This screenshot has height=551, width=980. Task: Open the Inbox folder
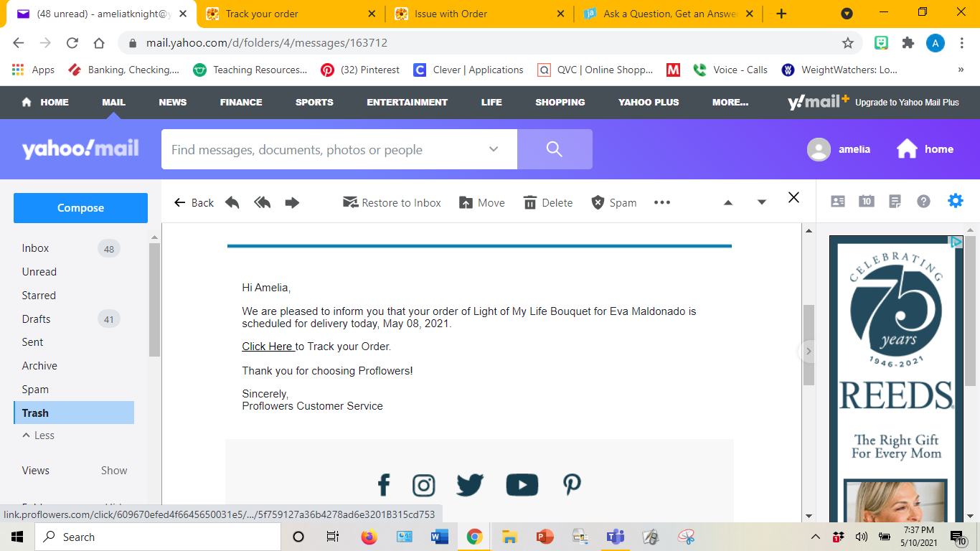point(36,248)
